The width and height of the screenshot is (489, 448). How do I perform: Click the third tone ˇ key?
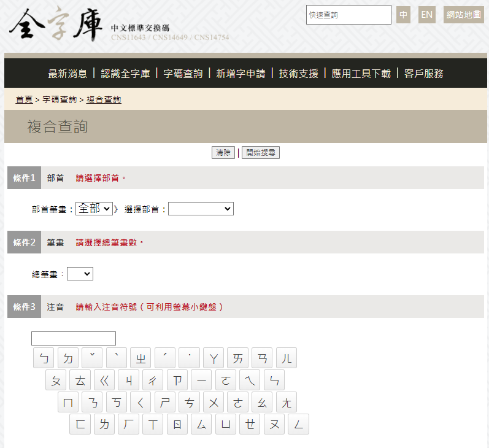coord(92,358)
